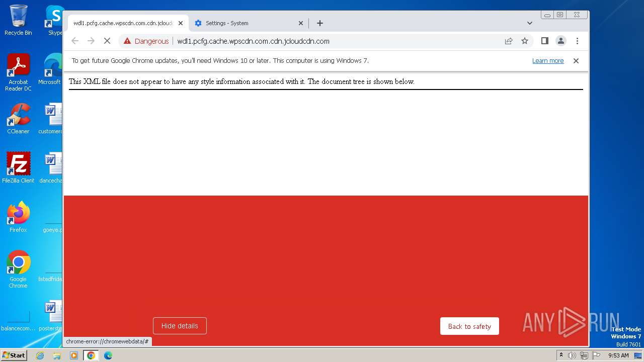Click the Hide details button
644x362 pixels.
click(x=180, y=326)
